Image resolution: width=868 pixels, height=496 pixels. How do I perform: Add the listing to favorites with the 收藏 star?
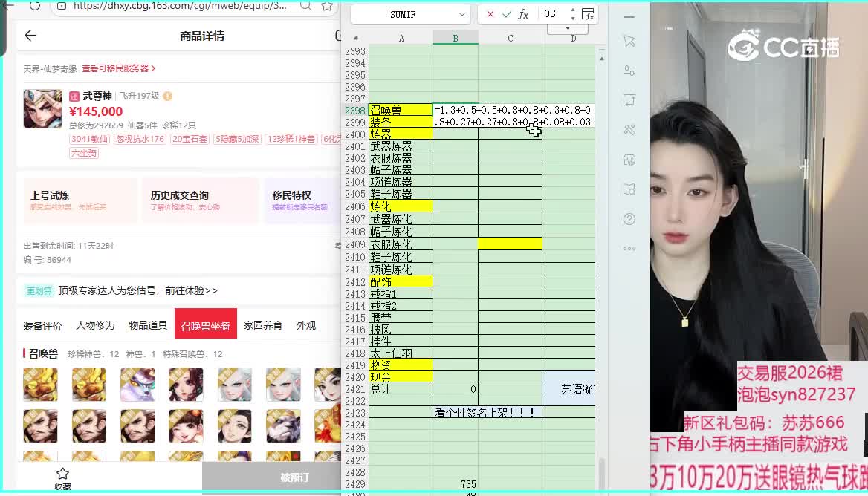point(62,479)
